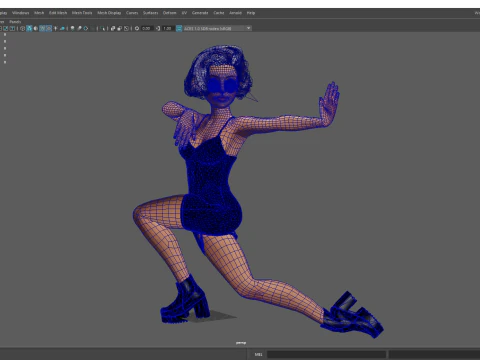Screen dimensions: 480x360
Task: Toggle the Safe Action overlay icon
Action: [5, 28]
